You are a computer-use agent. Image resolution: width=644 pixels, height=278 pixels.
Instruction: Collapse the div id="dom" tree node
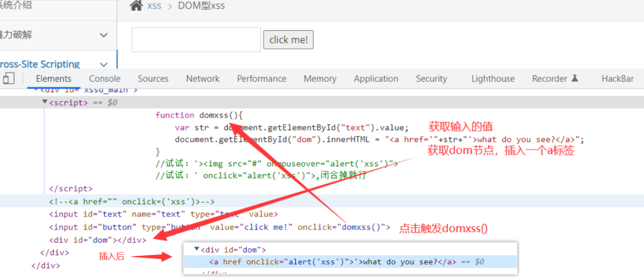click(196, 249)
